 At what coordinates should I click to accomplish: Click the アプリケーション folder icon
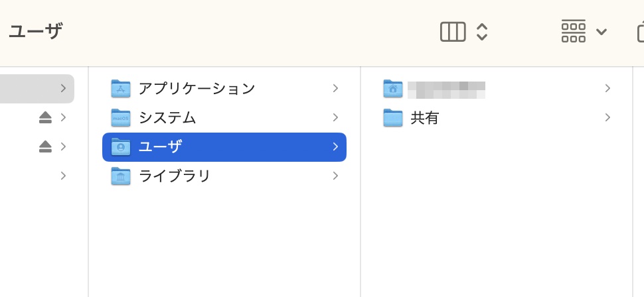tap(121, 88)
